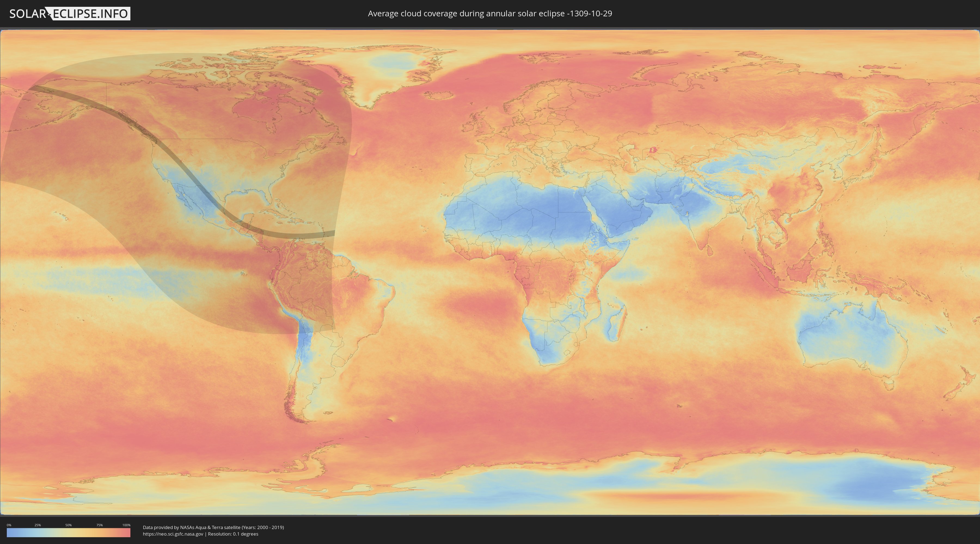Click the 100% legend label
The image size is (980, 544).
126,525
